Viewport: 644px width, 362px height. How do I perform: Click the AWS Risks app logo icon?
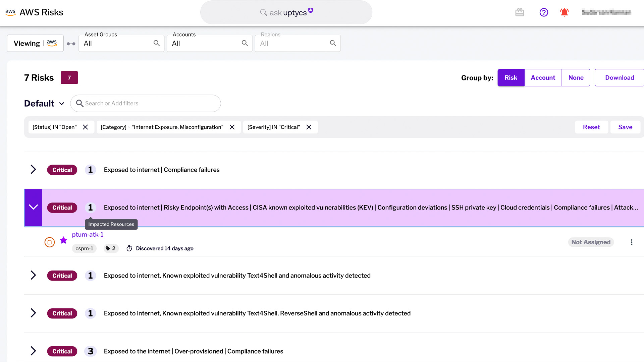pyautogui.click(x=10, y=12)
